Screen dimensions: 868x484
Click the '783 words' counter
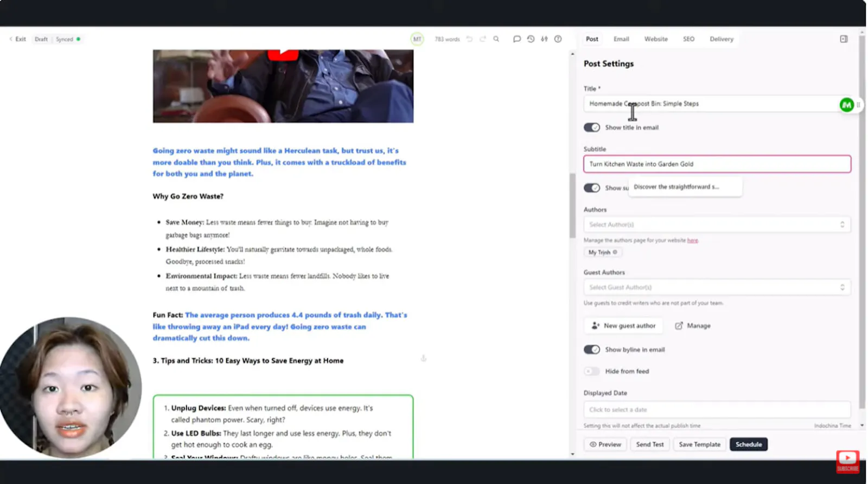[x=447, y=39]
